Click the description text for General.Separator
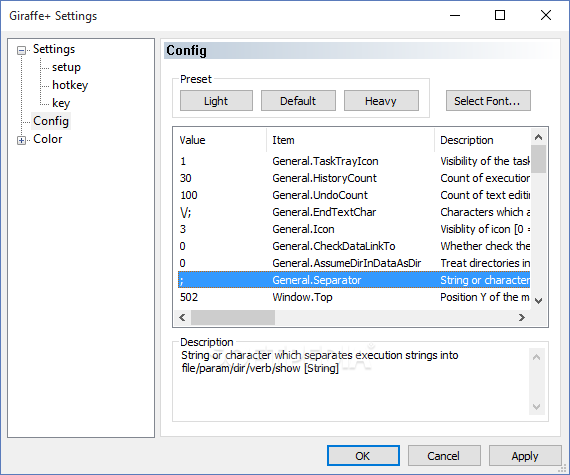Image resolution: width=570 pixels, height=475 pixels. [x=320, y=362]
